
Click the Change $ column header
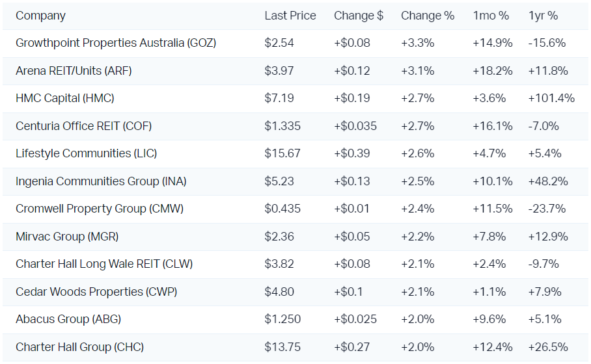(359, 16)
